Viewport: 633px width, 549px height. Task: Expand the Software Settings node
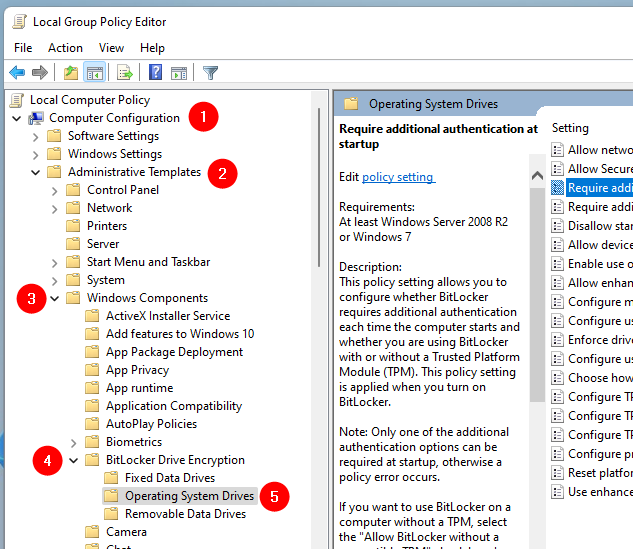point(36,137)
